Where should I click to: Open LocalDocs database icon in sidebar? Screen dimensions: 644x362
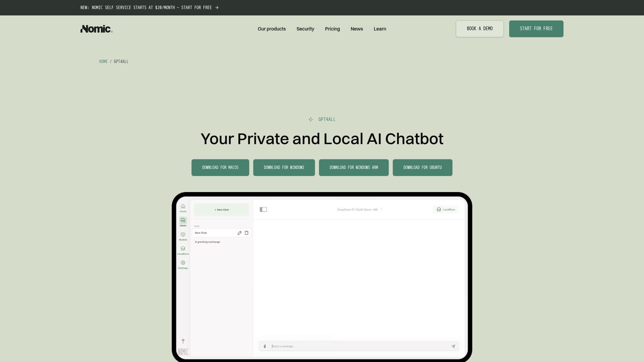coord(183,249)
